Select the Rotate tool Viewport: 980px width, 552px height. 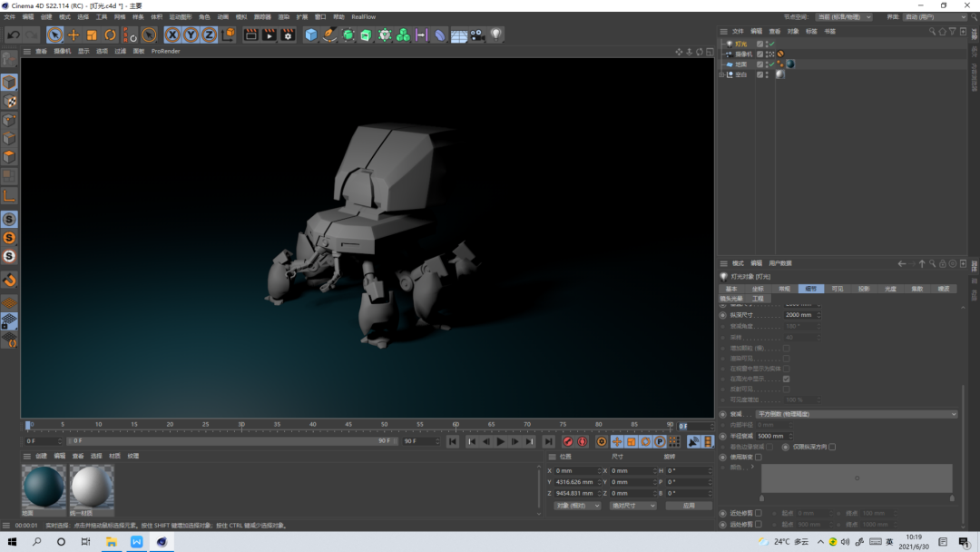point(110,35)
